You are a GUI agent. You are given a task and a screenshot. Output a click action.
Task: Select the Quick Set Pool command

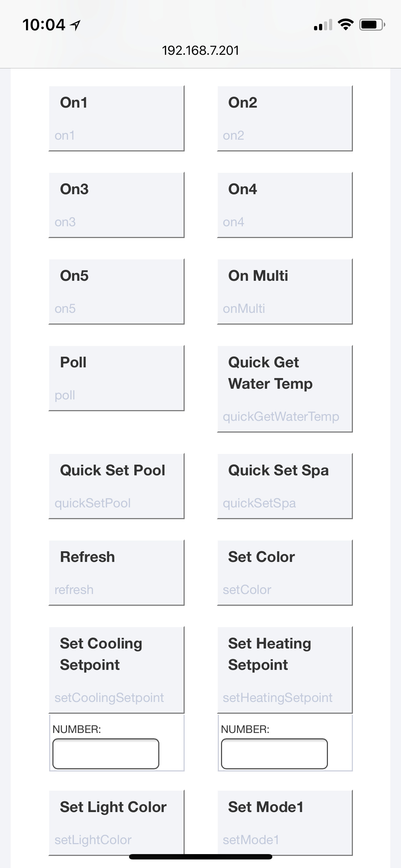point(117,486)
